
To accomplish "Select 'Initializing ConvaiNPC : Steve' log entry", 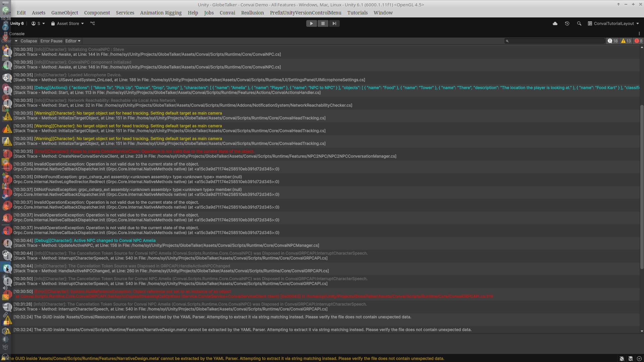I will tap(320, 52).
